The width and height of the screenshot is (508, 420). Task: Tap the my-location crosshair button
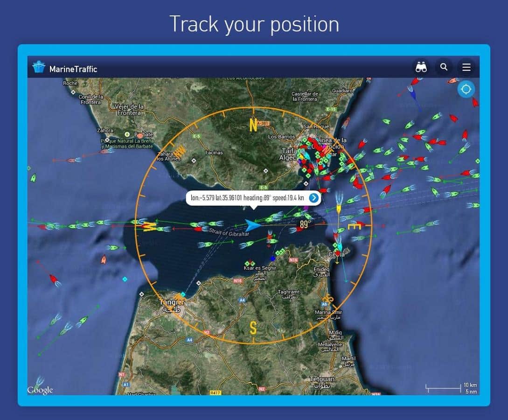[x=466, y=89]
